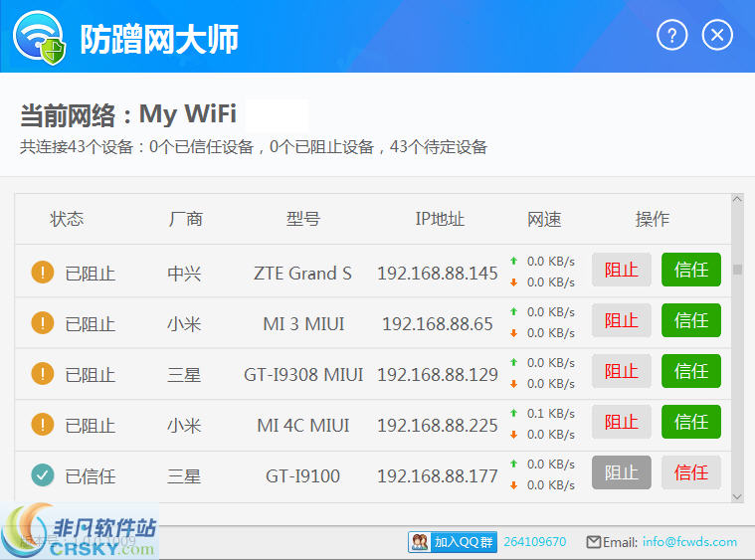Click warning status icon for MI 3 MIUI
The height and width of the screenshot is (560, 755).
43,323
